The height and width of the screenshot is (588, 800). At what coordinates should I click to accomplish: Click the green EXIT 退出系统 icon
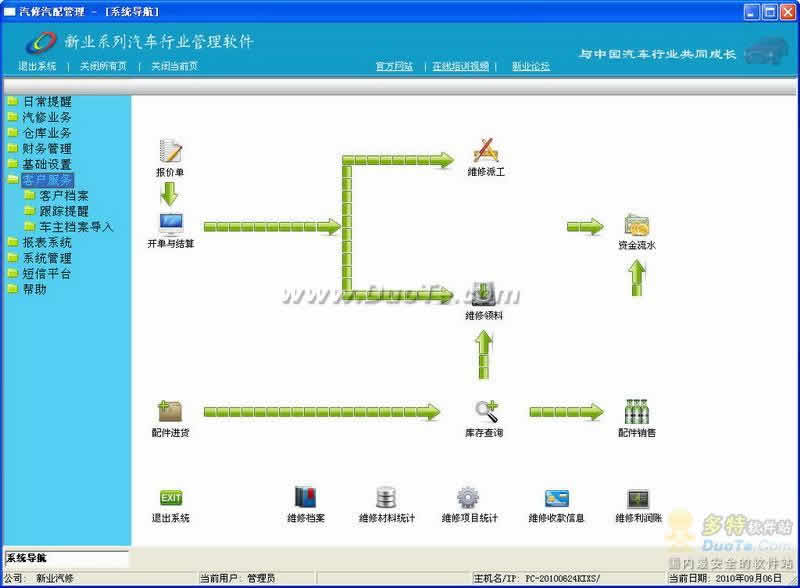coord(171,498)
